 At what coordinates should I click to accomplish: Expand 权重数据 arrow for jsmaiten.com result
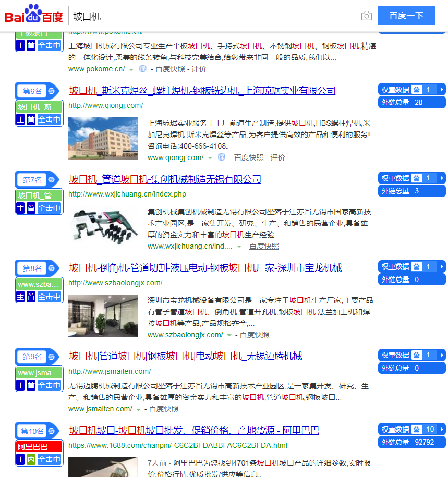tap(442, 355)
